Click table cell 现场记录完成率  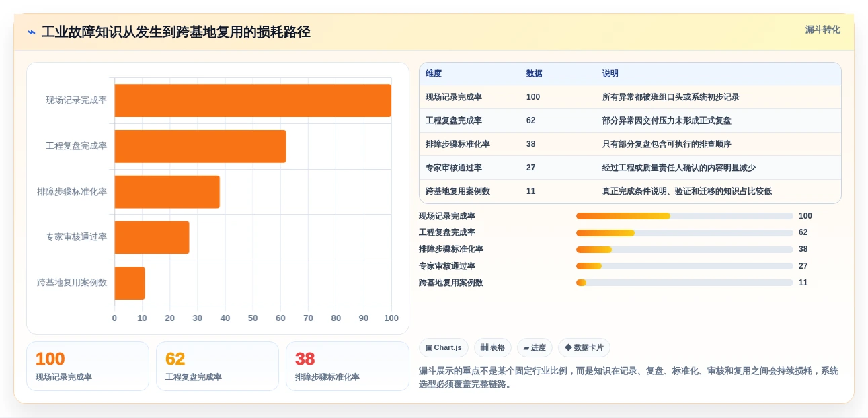coord(454,97)
